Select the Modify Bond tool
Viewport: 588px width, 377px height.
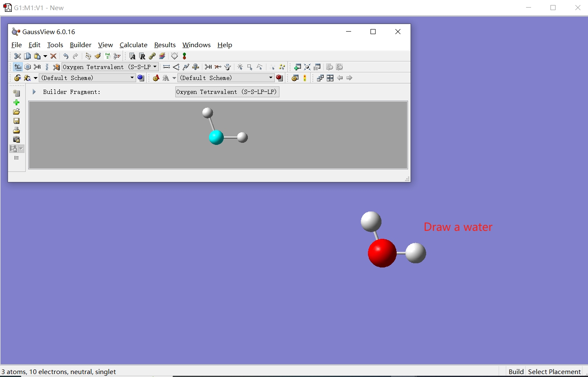pyautogui.click(x=166, y=67)
